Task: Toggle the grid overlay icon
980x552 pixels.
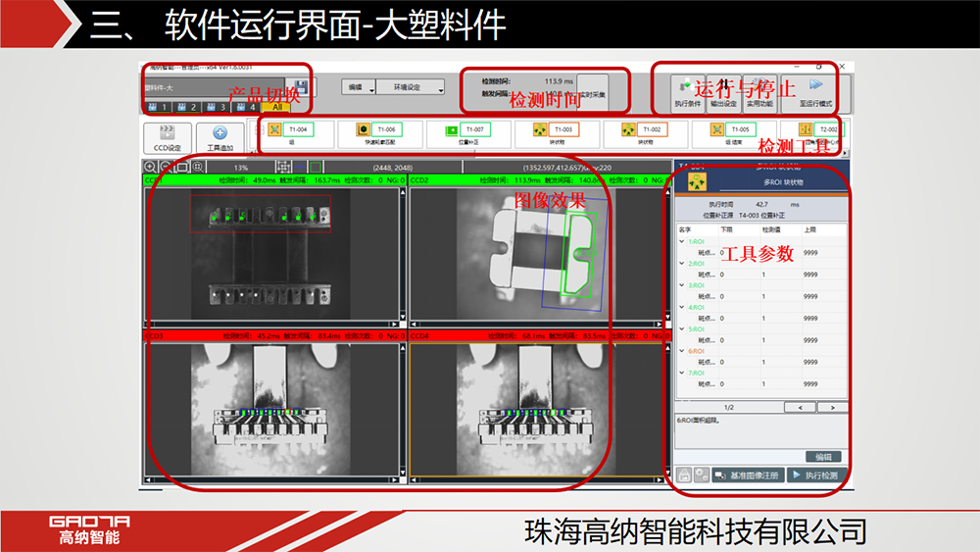Action: coord(283,167)
